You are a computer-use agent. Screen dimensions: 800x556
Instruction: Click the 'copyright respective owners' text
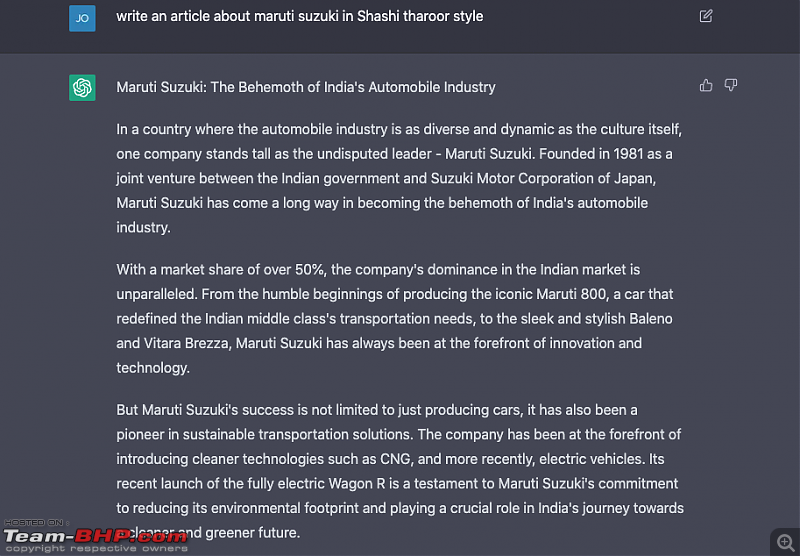(96, 549)
